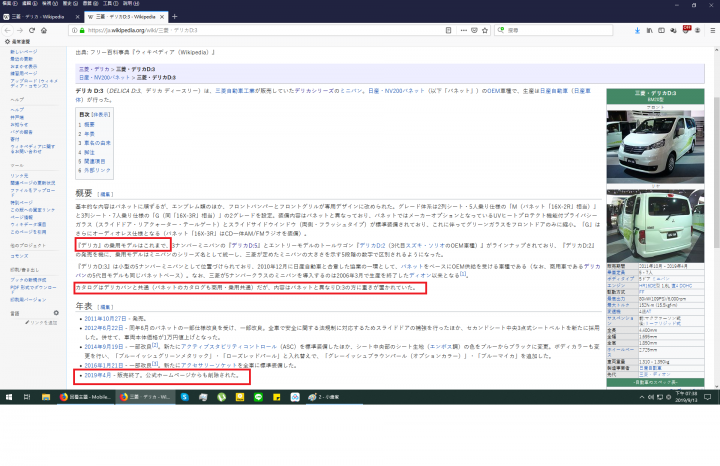Show site information via the padlock icon
The image size is (720, 466).
(x=82, y=30)
